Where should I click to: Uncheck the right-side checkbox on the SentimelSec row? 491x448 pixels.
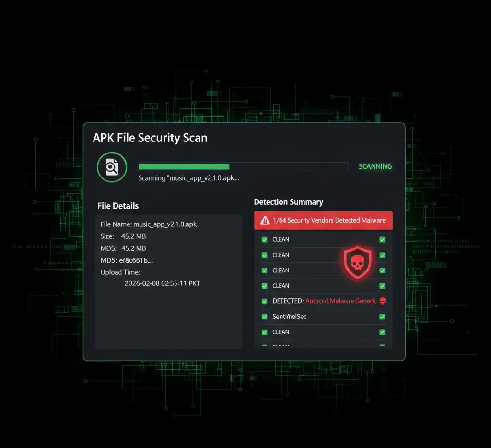382,317
